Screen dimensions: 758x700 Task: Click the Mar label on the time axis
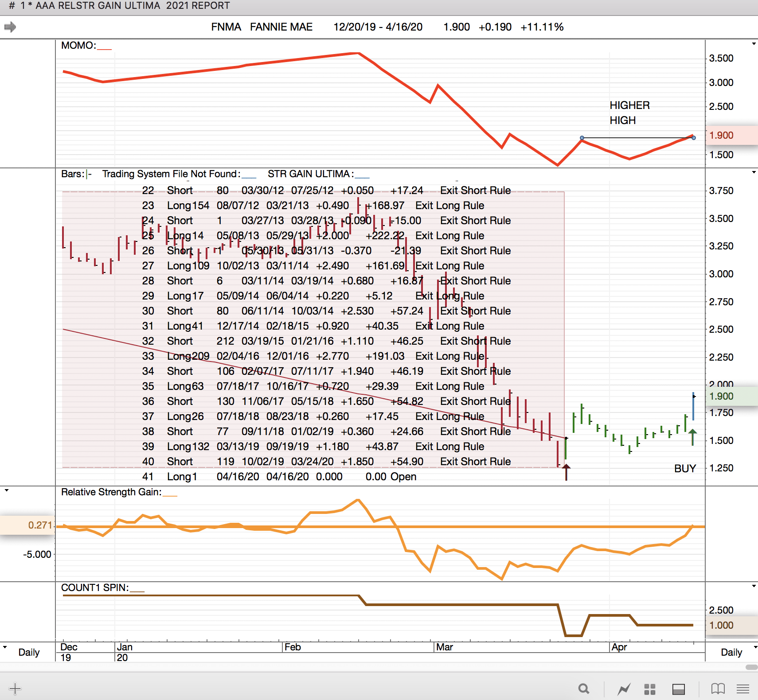pyautogui.click(x=445, y=647)
